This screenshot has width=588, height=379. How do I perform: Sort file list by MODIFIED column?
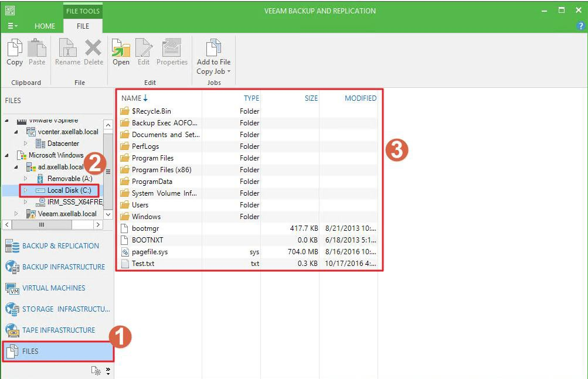(360, 98)
